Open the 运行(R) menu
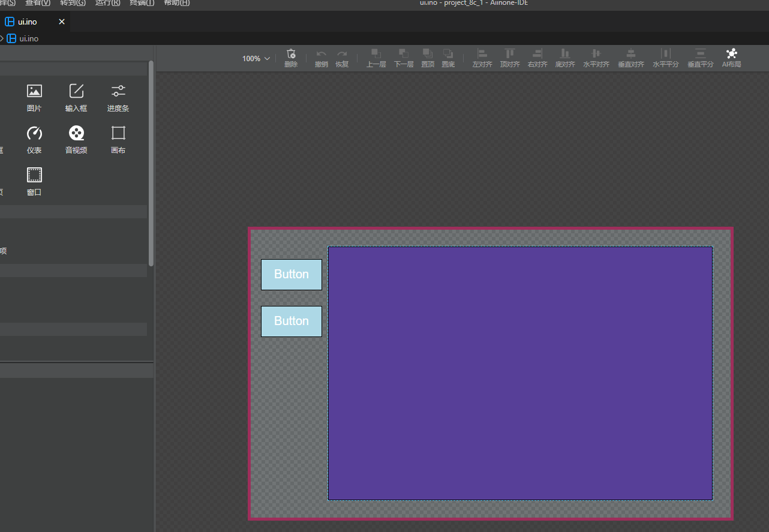This screenshot has width=769, height=532. [107, 3]
